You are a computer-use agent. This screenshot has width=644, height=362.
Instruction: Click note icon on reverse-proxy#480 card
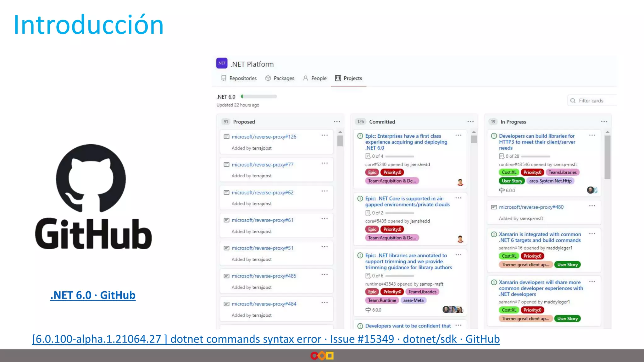pyautogui.click(x=494, y=207)
